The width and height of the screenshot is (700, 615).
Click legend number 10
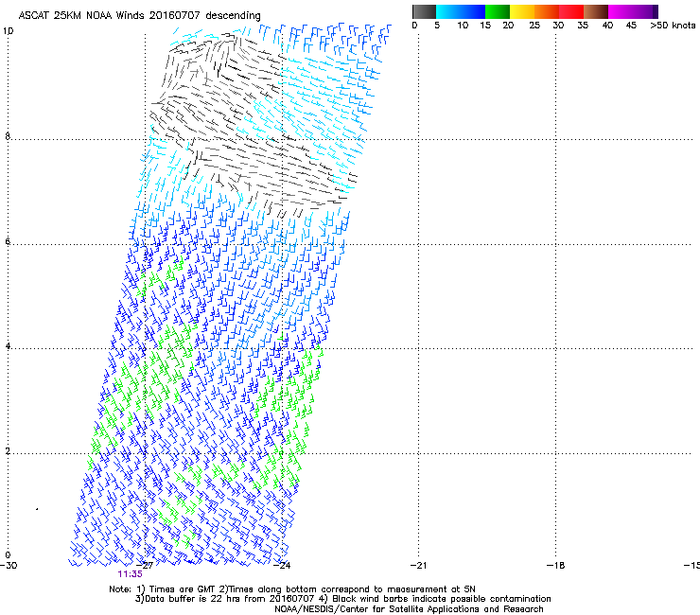click(x=463, y=26)
